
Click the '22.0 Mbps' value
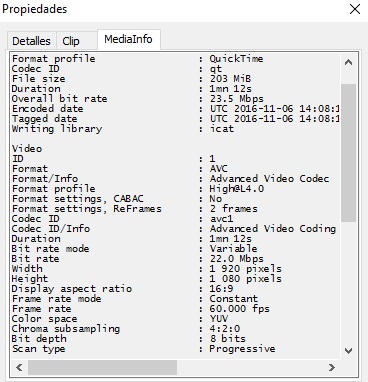tap(237, 259)
